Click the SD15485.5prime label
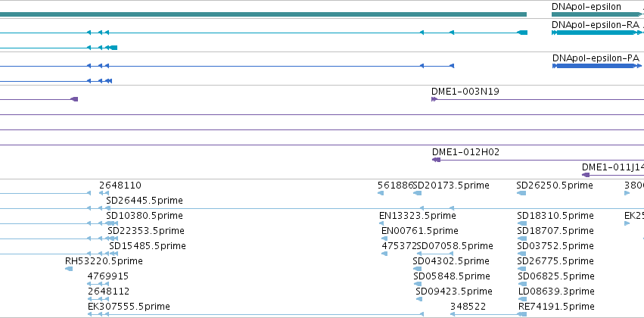Image resolution: width=644 pixels, height=318 pixels. tap(148, 246)
